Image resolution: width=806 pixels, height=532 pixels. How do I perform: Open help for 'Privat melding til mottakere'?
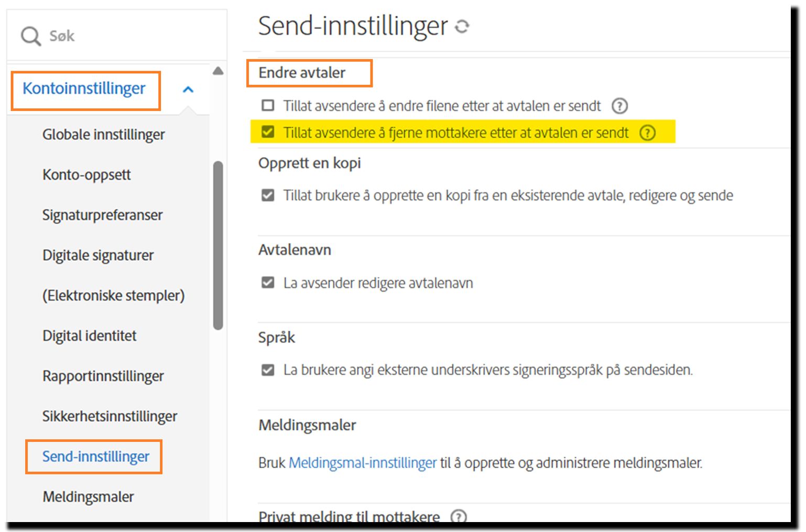459,516
